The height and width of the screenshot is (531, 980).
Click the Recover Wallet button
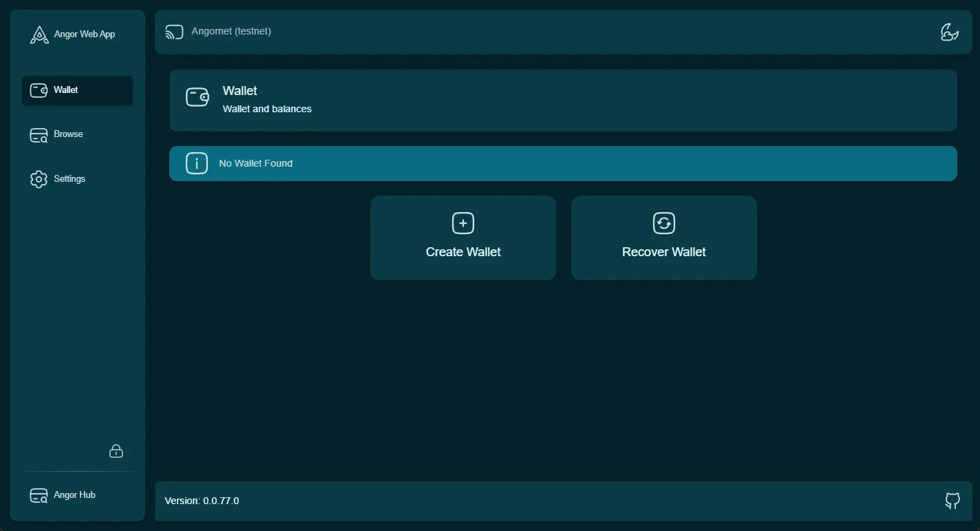click(664, 238)
